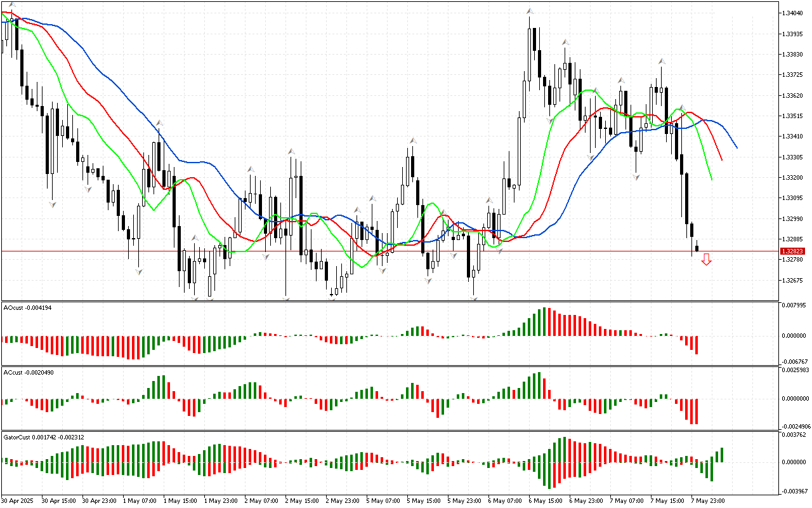The image size is (812, 508).
Task: Click the red current price label 1.32823
Action: point(792,251)
